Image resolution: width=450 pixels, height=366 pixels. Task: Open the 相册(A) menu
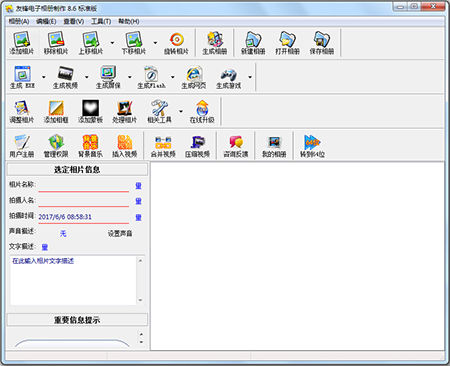[x=19, y=21]
